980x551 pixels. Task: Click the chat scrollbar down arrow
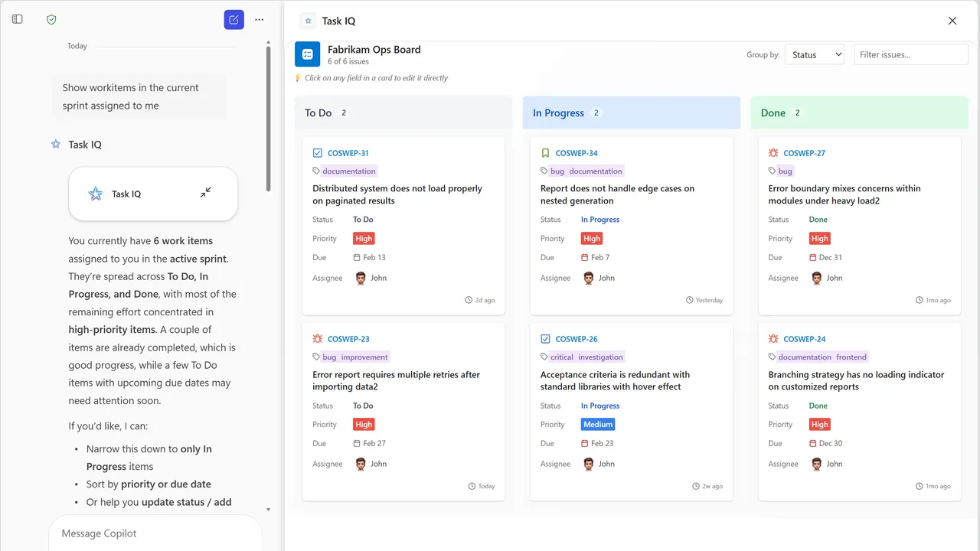[268, 509]
